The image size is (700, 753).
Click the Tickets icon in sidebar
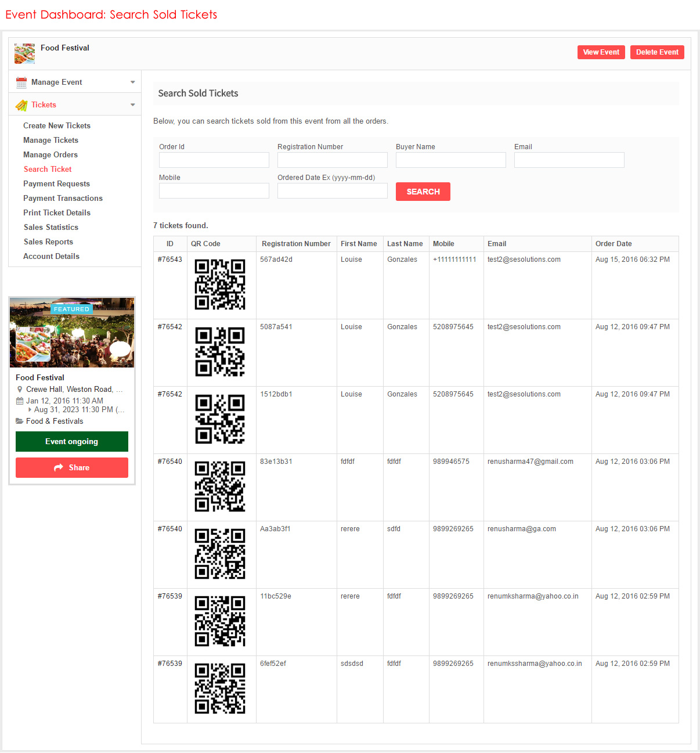tap(21, 105)
